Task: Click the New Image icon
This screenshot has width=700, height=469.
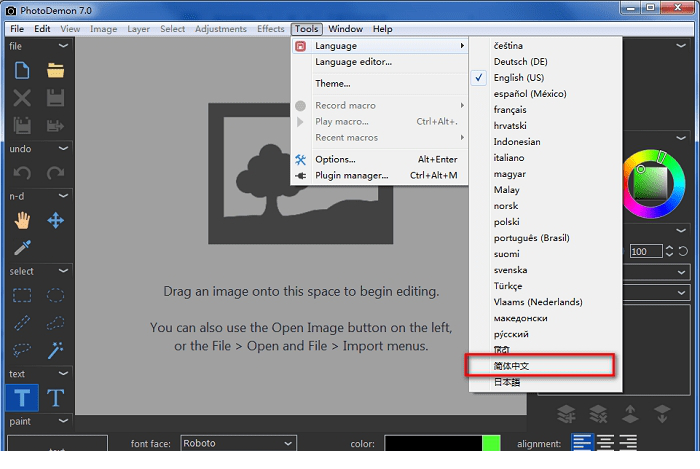Action: [x=22, y=71]
